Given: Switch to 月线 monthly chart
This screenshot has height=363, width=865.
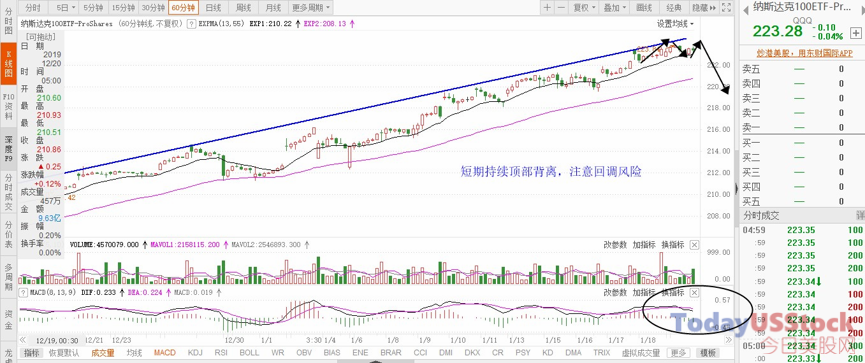Looking at the screenshot, I should click(273, 8).
